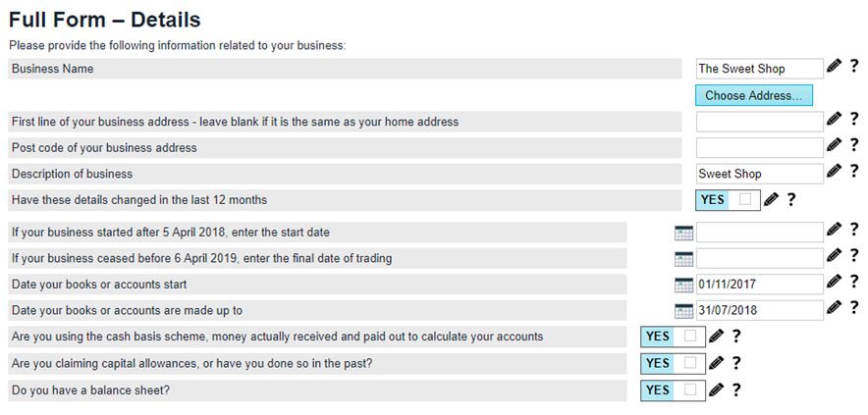The width and height of the screenshot is (868, 415).
Task: Click help icon for balance sheet question
Action: tap(736, 389)
